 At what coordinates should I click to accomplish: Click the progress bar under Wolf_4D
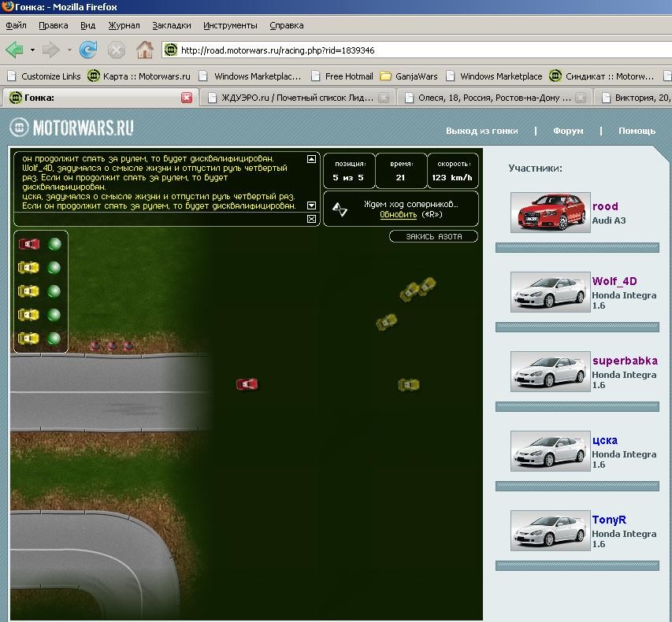coord(577,328)
